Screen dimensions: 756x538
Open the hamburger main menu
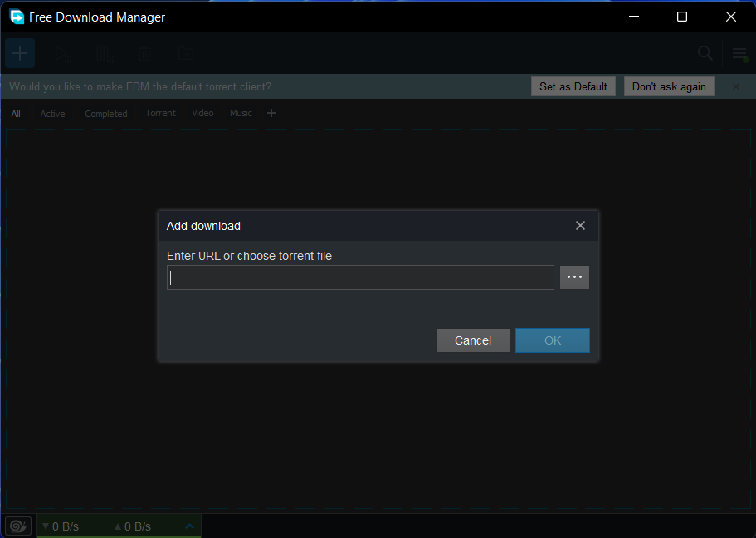pyautogui.click(x=739, y=54)
